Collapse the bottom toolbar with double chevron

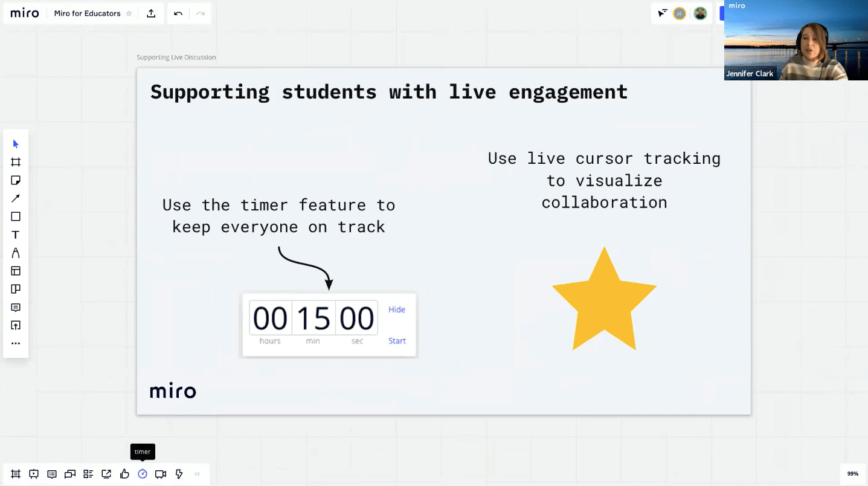click(x=197, y=474)
